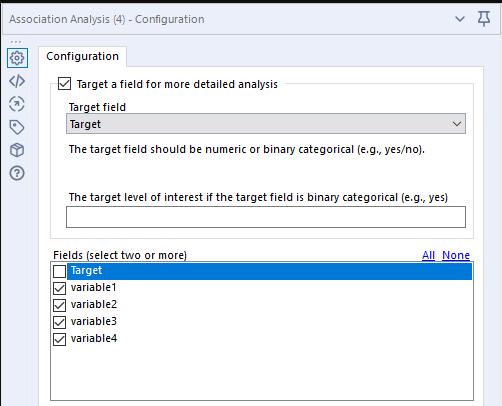Click the All link to select every field

tap(428, 255)
